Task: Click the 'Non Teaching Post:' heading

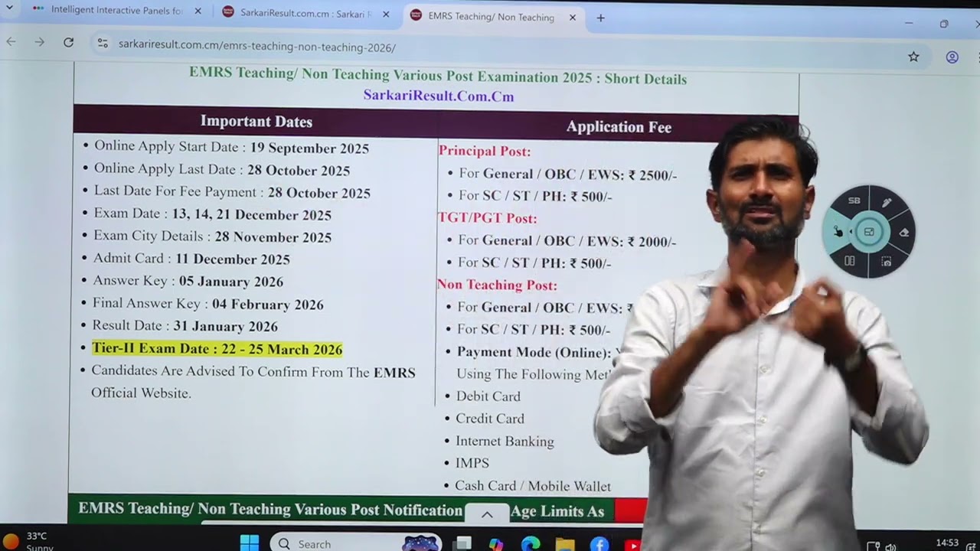Action: coord(497,285)
